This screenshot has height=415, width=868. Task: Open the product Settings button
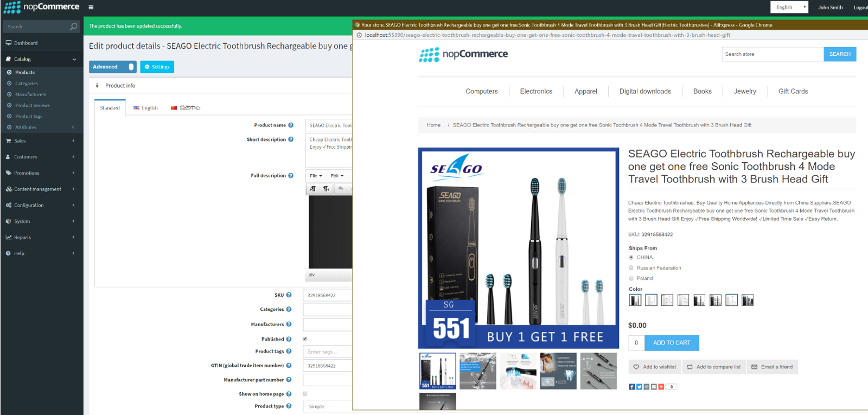(x=157, y=67)
